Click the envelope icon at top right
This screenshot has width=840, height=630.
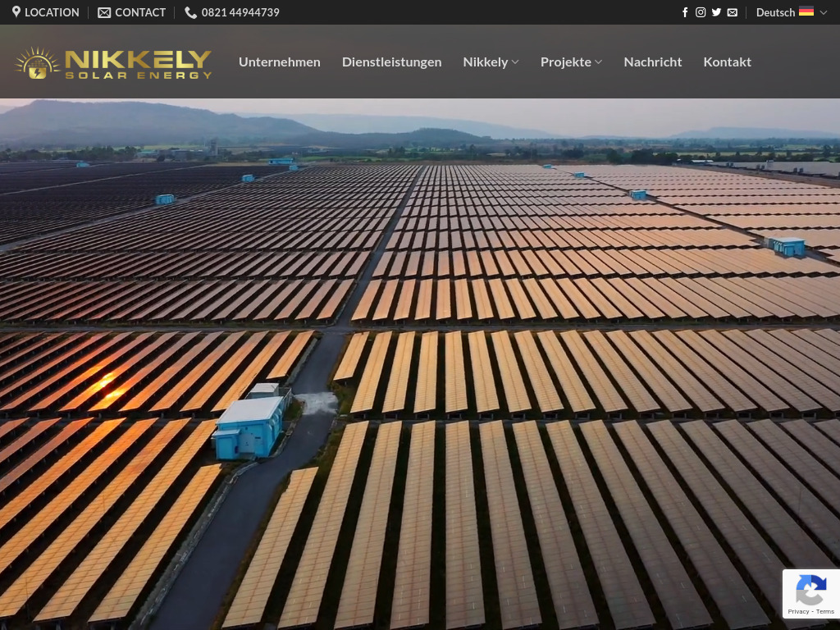733,12
